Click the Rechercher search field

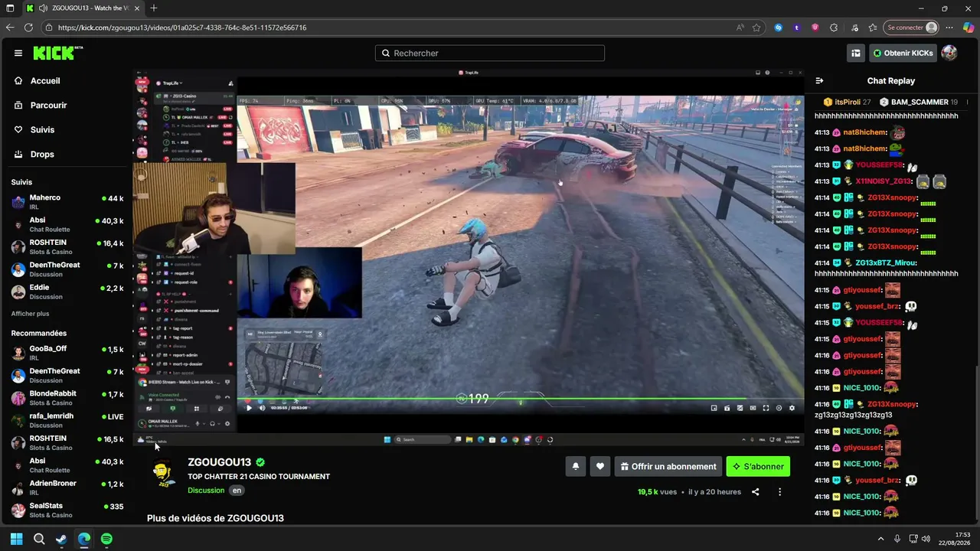(490, 53)
